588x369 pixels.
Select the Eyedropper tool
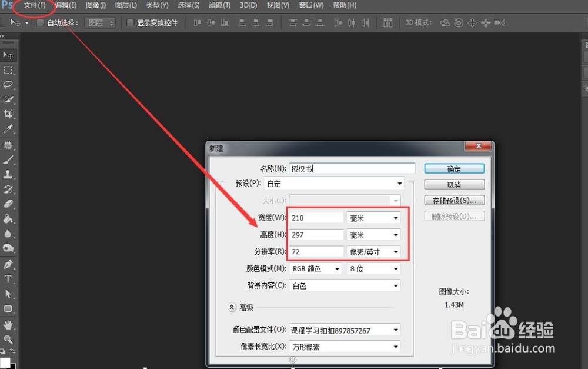click(x=8, y=129)
